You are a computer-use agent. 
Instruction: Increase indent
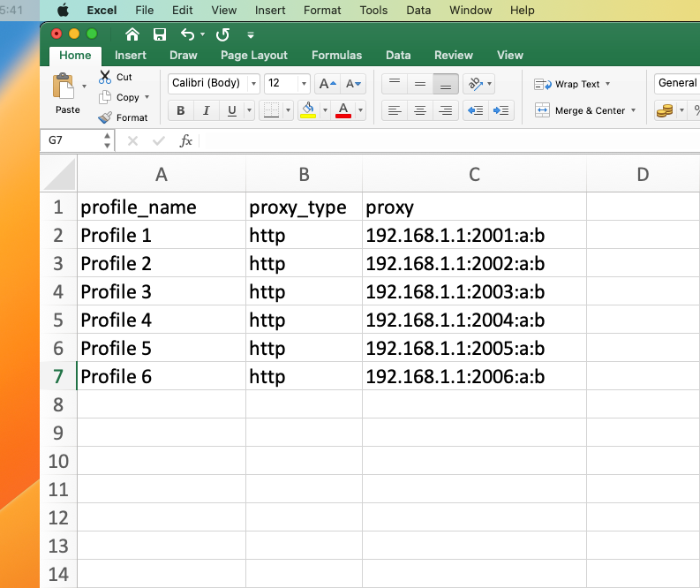(501, 110)
